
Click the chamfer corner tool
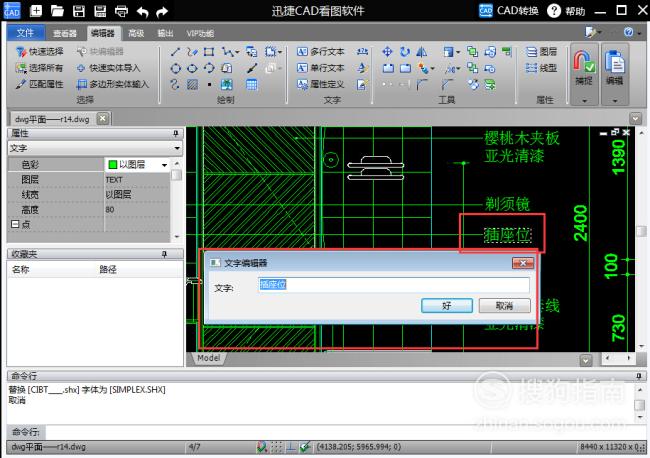click(x=447, y=85)
